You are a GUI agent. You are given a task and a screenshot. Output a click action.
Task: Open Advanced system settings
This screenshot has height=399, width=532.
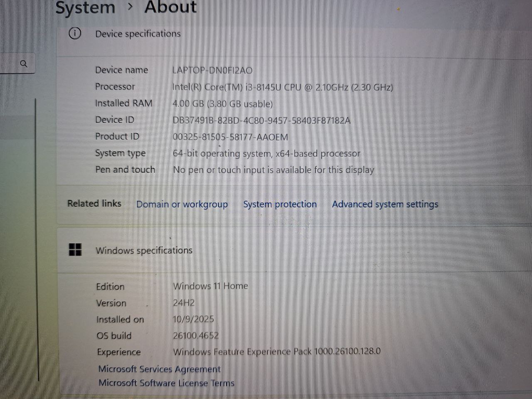point(385,204)
